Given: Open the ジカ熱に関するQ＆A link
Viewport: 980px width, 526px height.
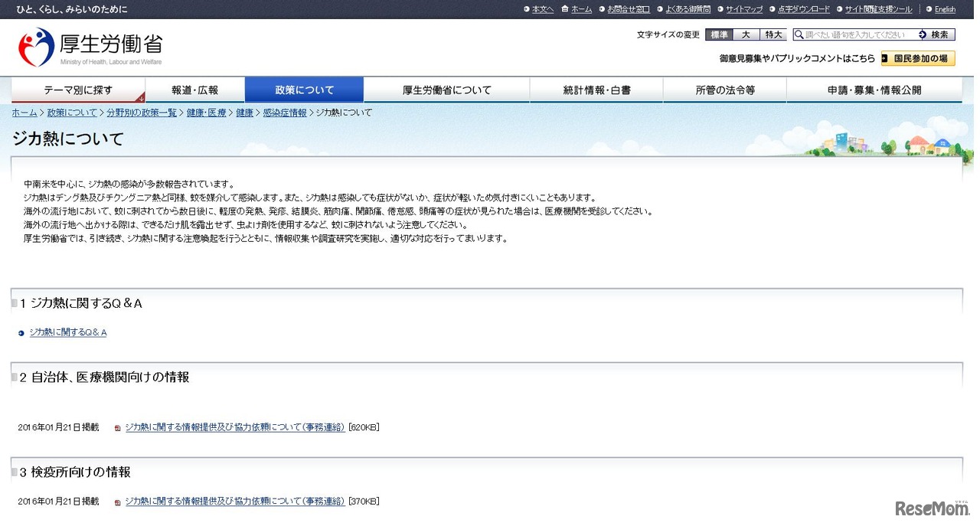Looking at the screenshot, I should [68, 332].
